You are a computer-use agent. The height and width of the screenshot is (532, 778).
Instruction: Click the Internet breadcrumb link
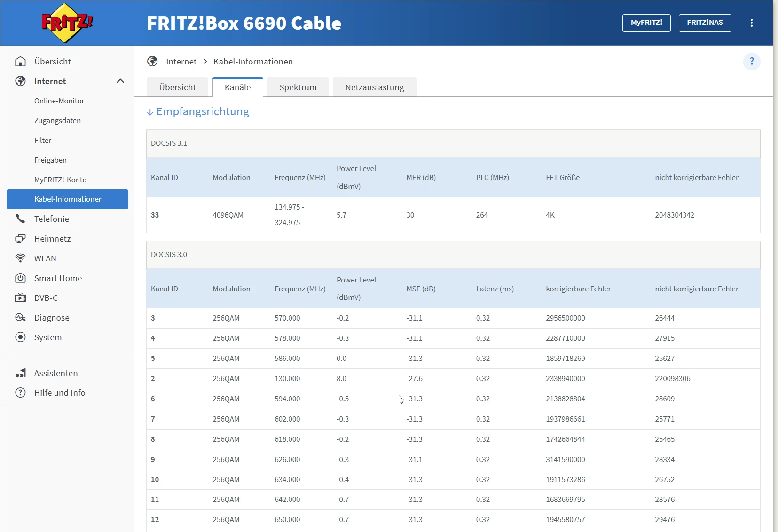181,62
